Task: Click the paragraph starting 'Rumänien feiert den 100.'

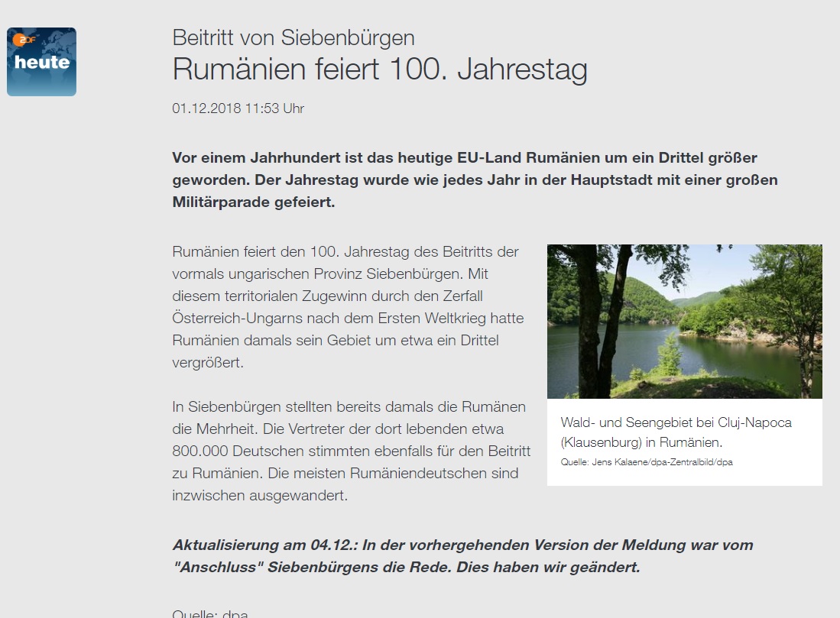Action: (x=349, y=307)
